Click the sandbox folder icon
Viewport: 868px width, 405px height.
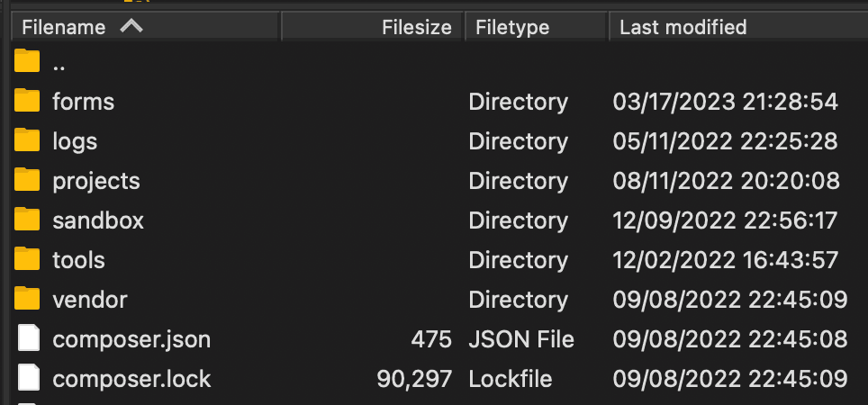[28, 220]
